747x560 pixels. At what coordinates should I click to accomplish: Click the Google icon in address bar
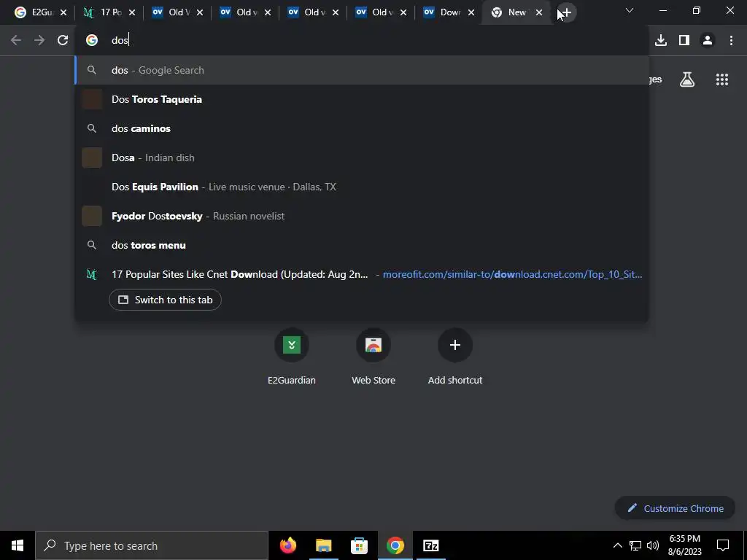(92, 40)
